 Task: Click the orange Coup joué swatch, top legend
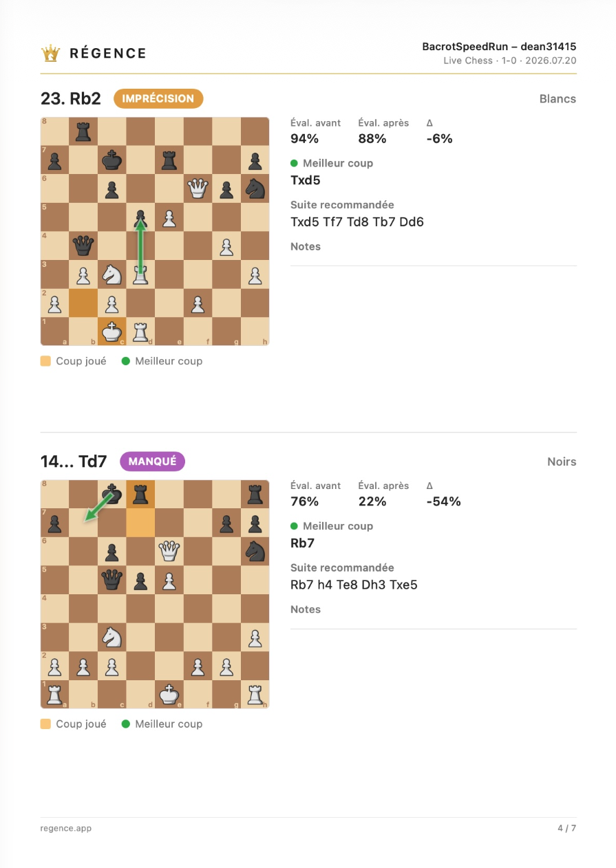tap(46, 361)
